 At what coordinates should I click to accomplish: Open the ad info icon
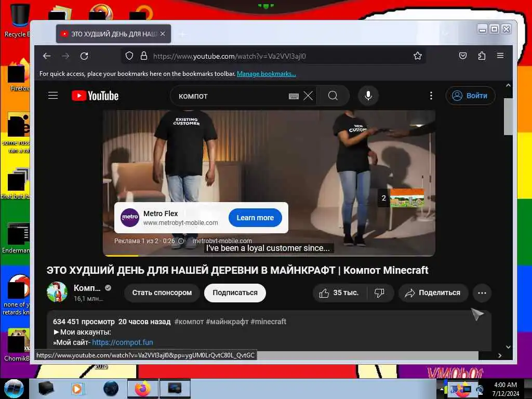click(x=181, y=241)
